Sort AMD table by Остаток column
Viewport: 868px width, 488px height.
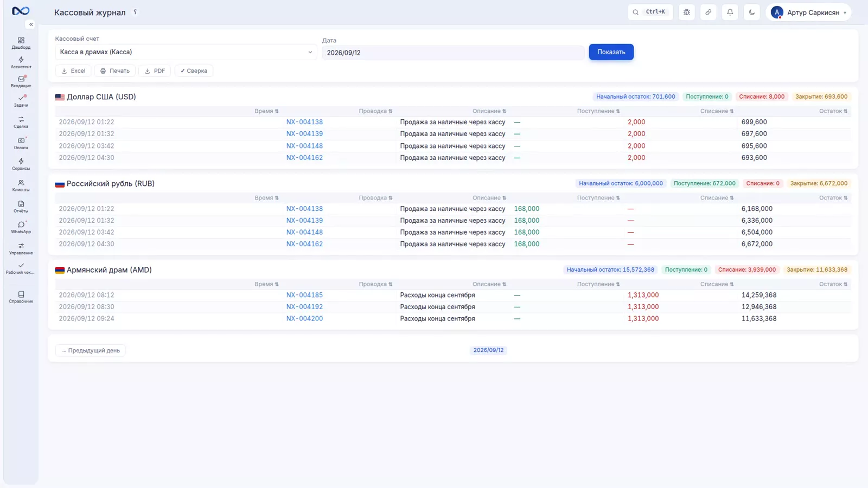(833, 284)
